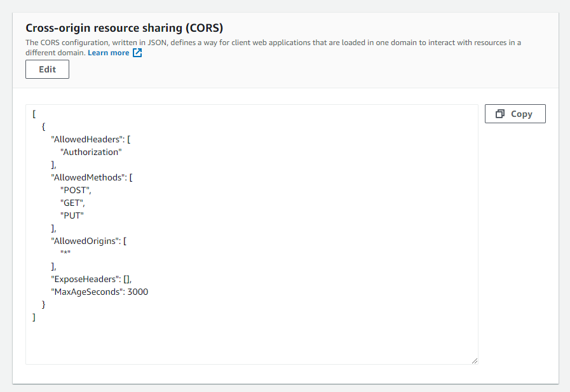Click the "ExposeHeaders" key in the JSON
Image resolution: width=570 pixels, height=392 pixels.
[85, 279]
